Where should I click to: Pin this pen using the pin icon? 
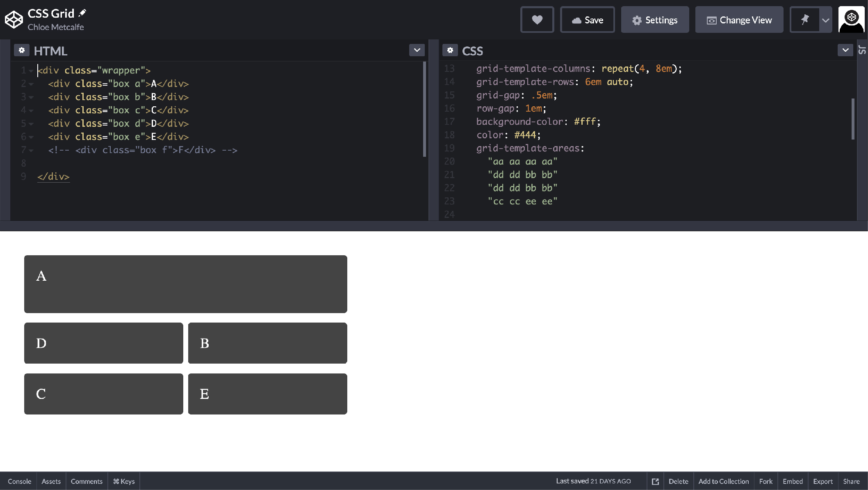click(x=805, y=19)
